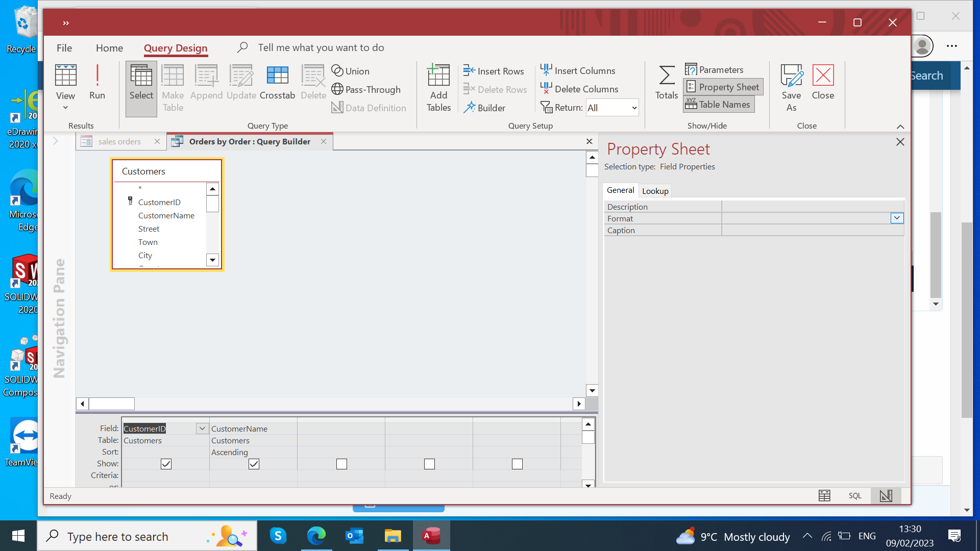Select the Crosstab query type
980x551 pixels.
pos(277,82)
